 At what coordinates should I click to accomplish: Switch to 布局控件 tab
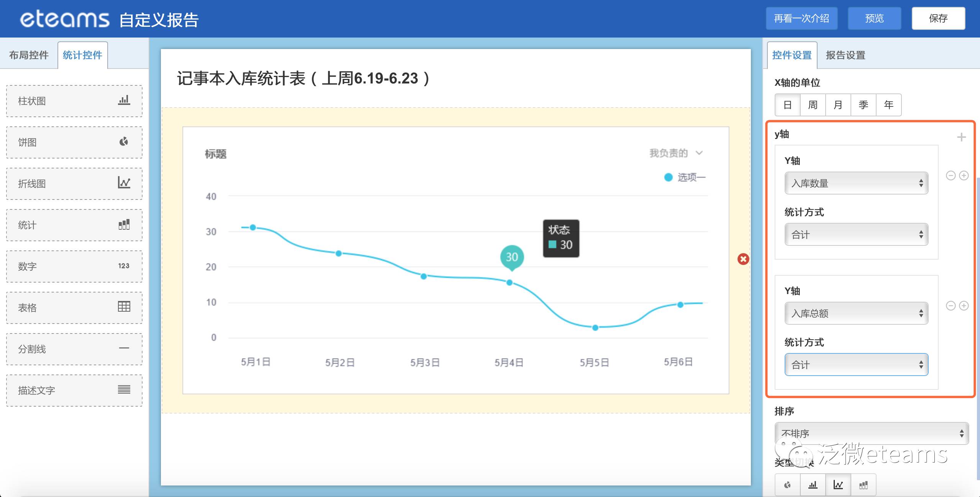point(29,55)
